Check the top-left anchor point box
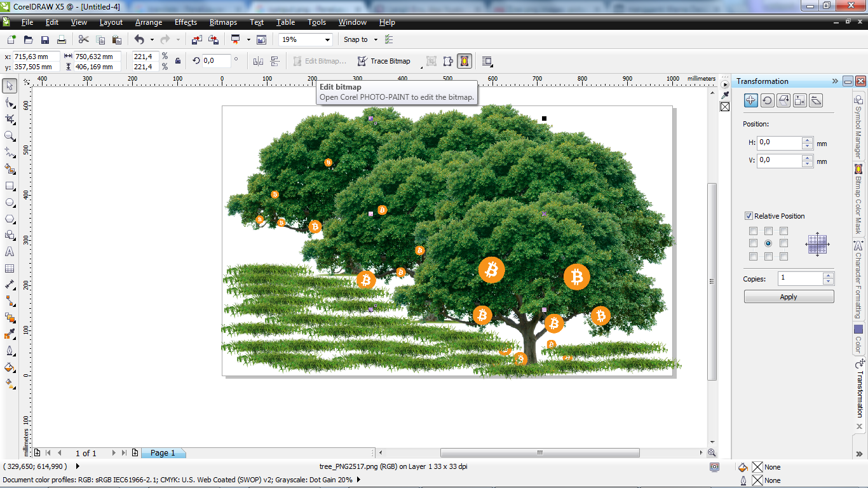This screenshot has height=488, width=868. tap(754, 231)
